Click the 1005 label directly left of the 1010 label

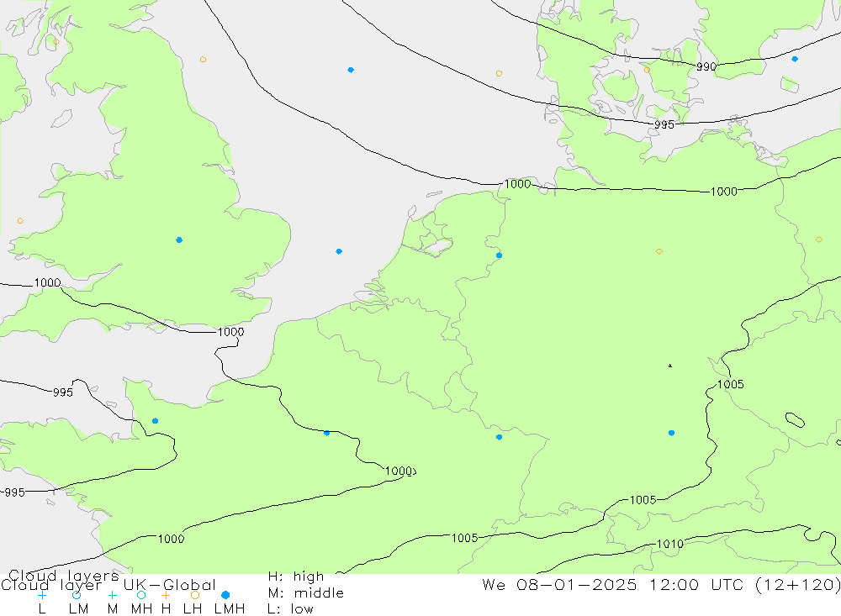[464, 538]
